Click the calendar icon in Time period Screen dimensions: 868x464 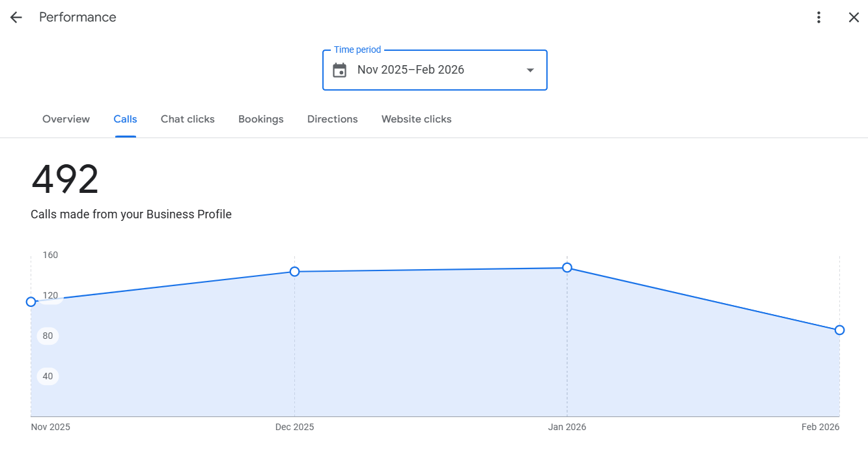point(339,70)
